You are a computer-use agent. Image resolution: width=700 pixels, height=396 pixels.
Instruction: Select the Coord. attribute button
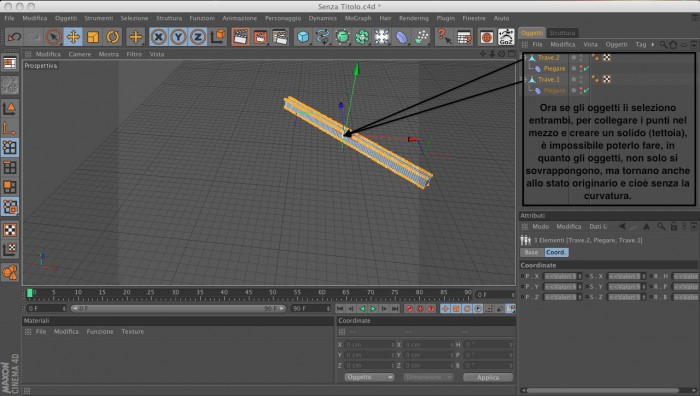coord(556,252)
